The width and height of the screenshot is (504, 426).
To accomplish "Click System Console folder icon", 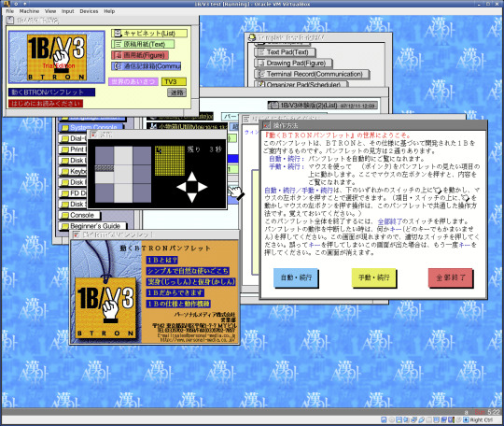I will coord(91,127).
